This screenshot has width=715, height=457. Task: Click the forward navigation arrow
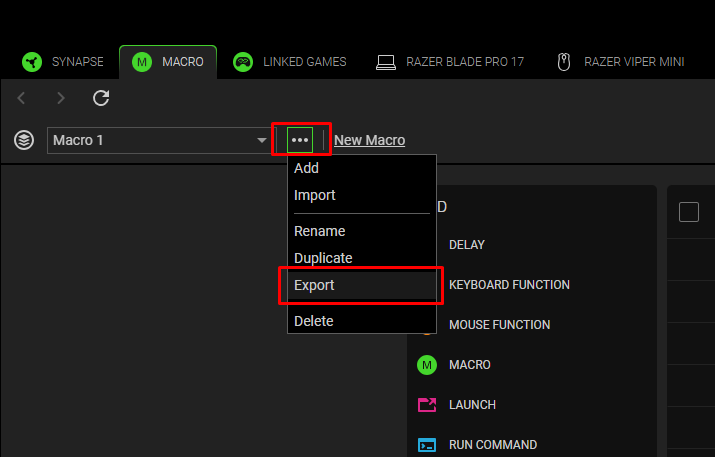coord(61,98)
